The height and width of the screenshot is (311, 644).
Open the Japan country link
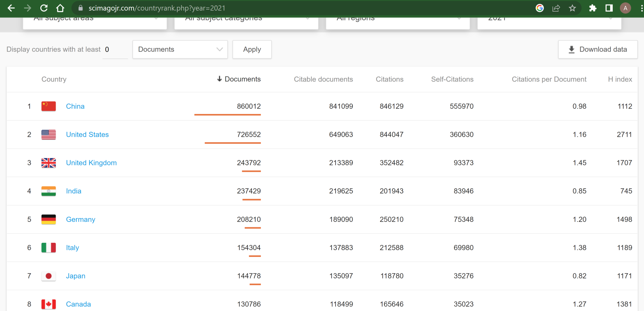(76, 276)
